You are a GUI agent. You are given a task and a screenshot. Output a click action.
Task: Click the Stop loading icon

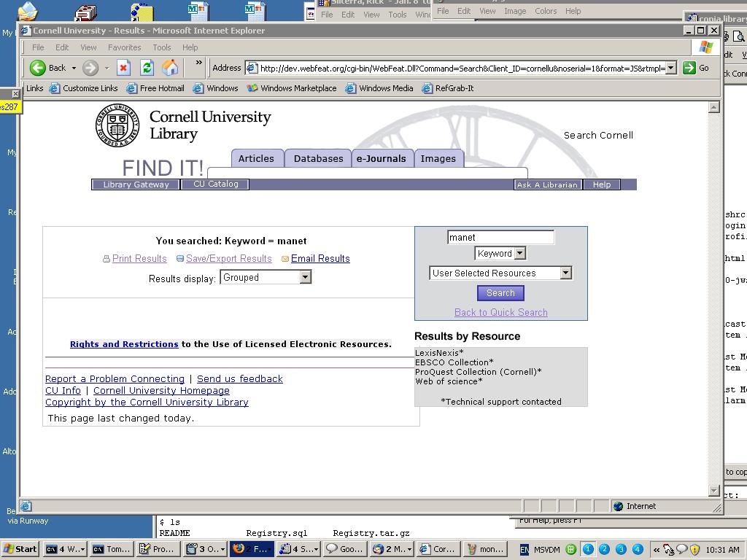click(123, 68)
